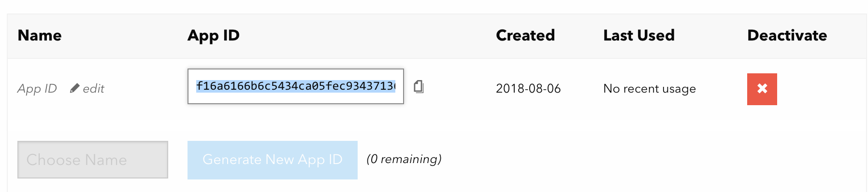Select the Name column header
The height and width of the screenshot is (192, 868).
click(40, 35)
